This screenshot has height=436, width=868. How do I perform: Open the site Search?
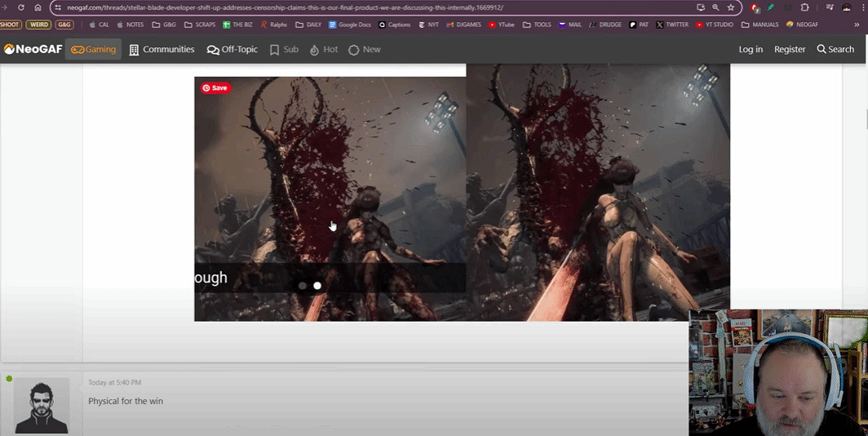[835, 50]
